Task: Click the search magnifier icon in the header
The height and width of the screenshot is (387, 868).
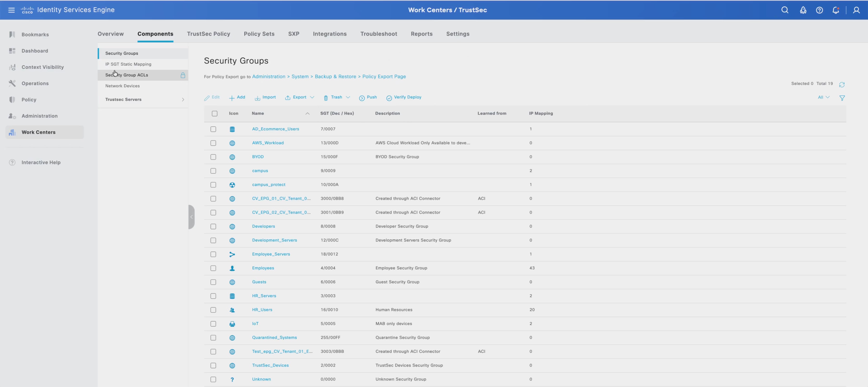Action: 785,10
